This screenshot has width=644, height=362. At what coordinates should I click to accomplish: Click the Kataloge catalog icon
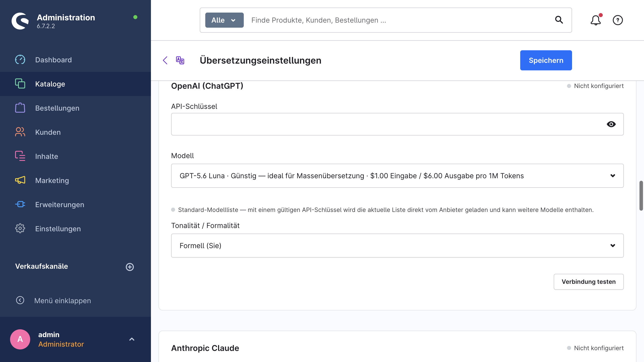tap(20, 84)
